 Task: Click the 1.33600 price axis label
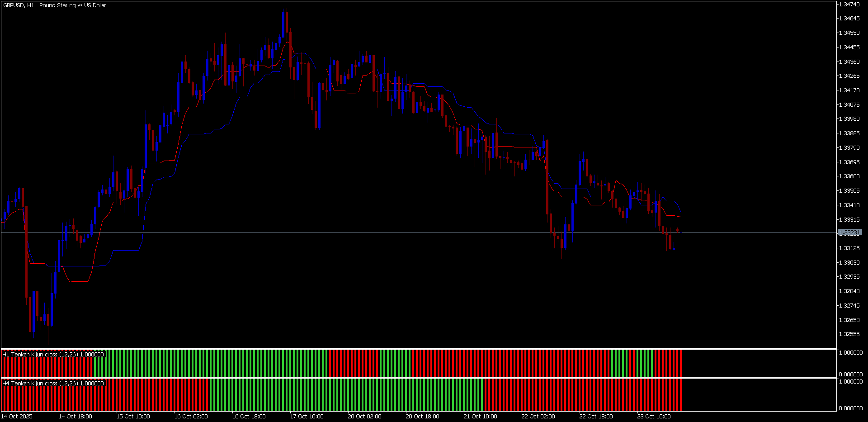(849, 176)
